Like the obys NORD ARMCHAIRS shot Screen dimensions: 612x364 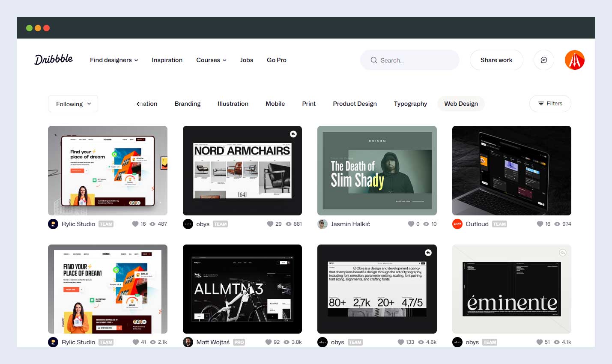270,224
